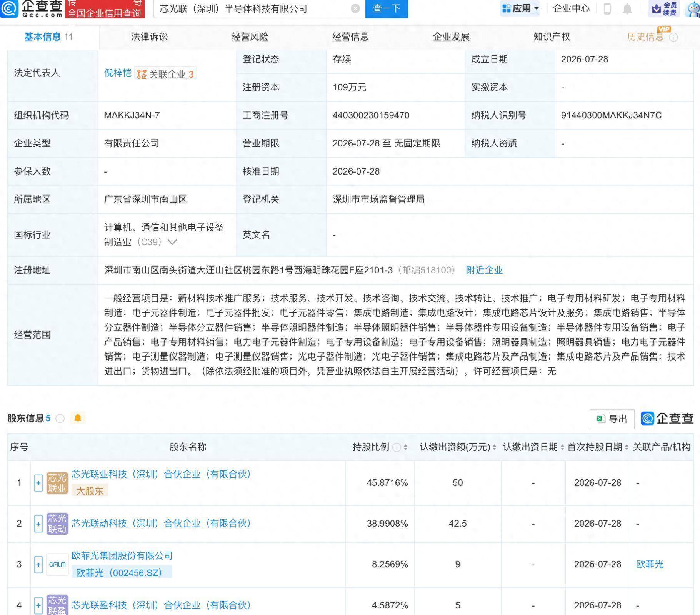
Task: Sort by 认缴出资额 column
Action: pyautogui.click(x=494, y=447)
